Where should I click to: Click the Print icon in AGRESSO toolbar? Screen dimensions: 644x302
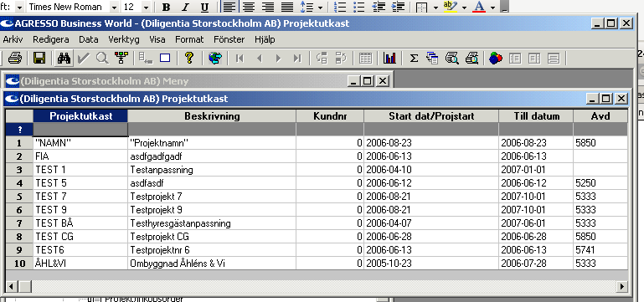pos(15,59)
